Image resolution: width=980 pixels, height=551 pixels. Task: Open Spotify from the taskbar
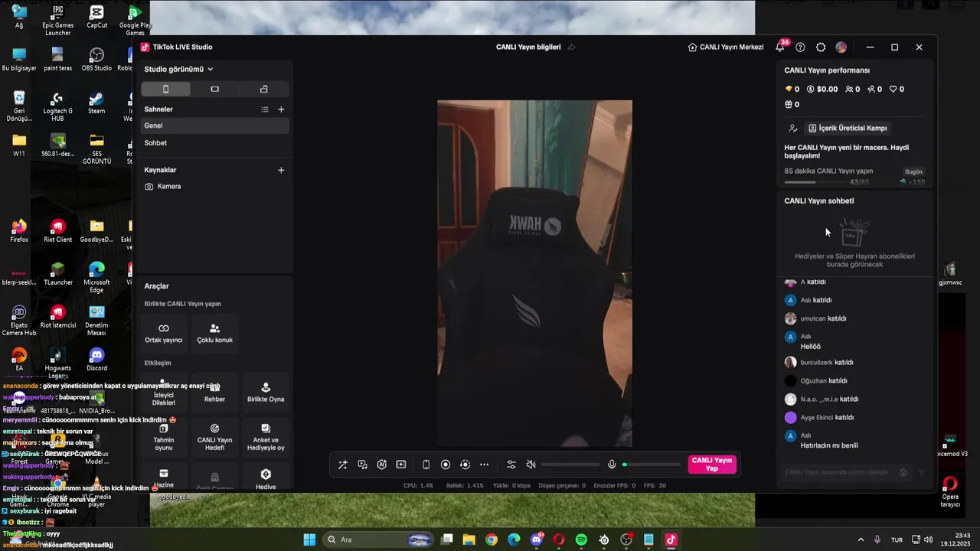[581, 540]
